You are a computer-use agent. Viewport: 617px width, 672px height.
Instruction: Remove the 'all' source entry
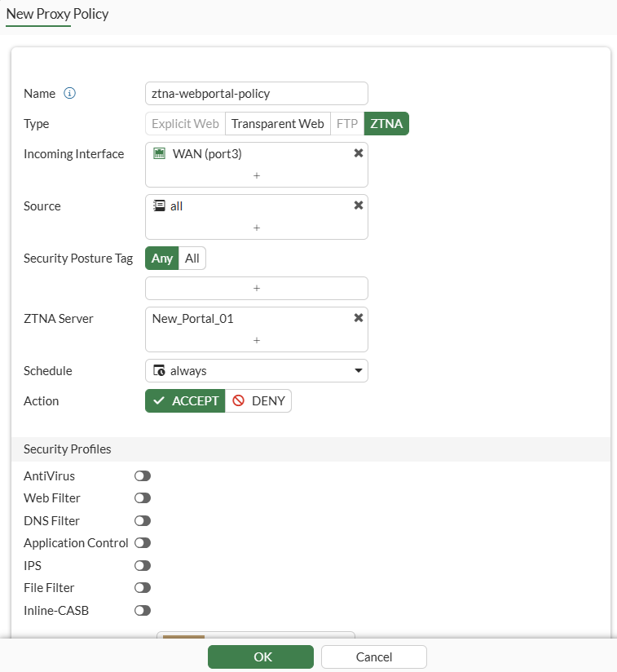(x=359, y=206)
